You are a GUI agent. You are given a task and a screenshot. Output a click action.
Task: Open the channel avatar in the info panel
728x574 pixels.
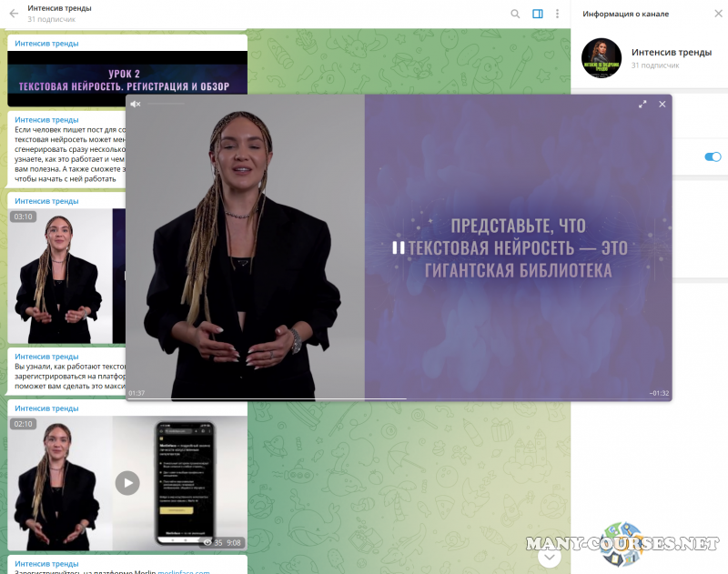point(601,58)
